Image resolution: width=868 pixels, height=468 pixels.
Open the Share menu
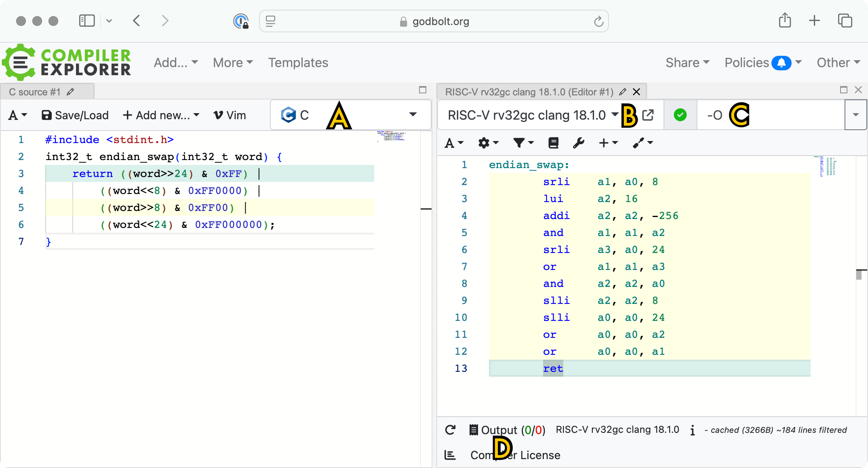click(x=687, y=63)
